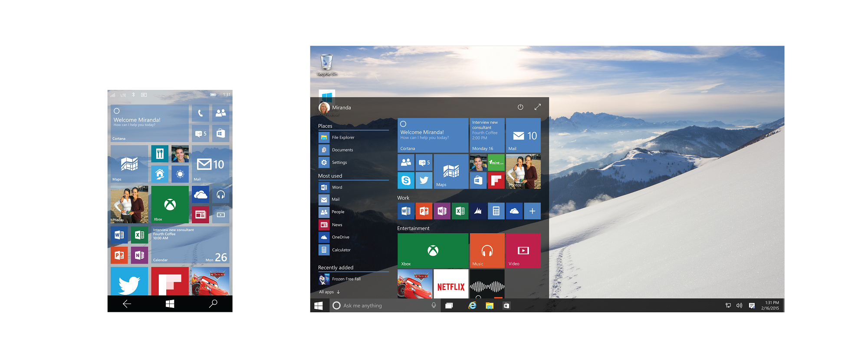Image resolution: width=868 pixels, height=347 pixels.
Task: Select Settings in the Places list
Action: click(339, 162)
